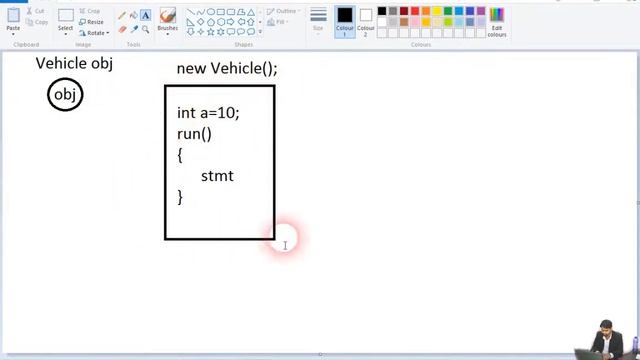
Task: Choose the Right-angled triangle shape
Action: tap(191, 22)
